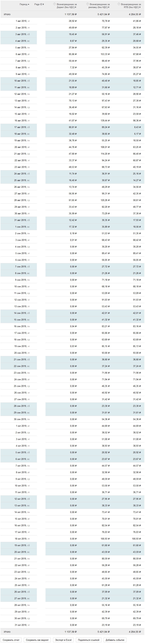Click help icon for Директ reward column
This screenshot has width=145, height=644.
coord(54,4)
